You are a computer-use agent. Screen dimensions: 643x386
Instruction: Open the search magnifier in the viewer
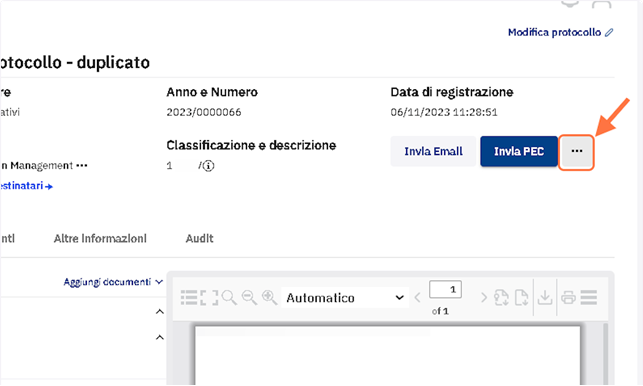tap(229, 297)
